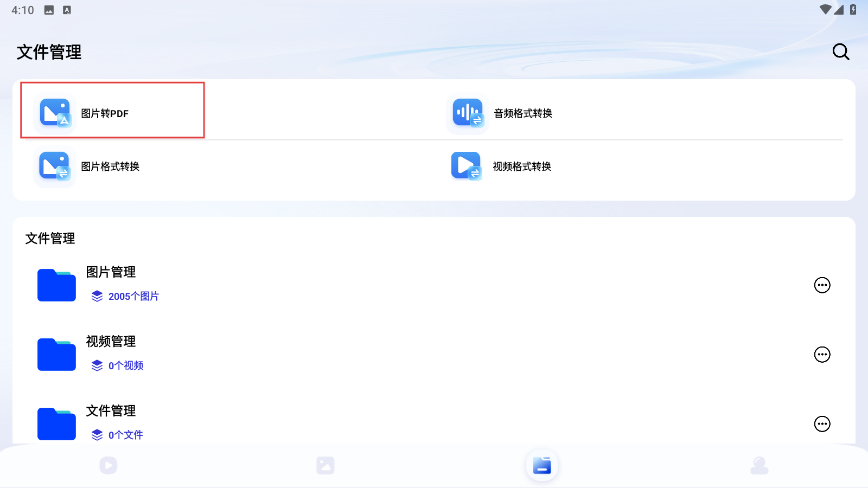The image size is (868, 488).
Task: Open the 文件管理 folder icon
Action: (56, 423)
